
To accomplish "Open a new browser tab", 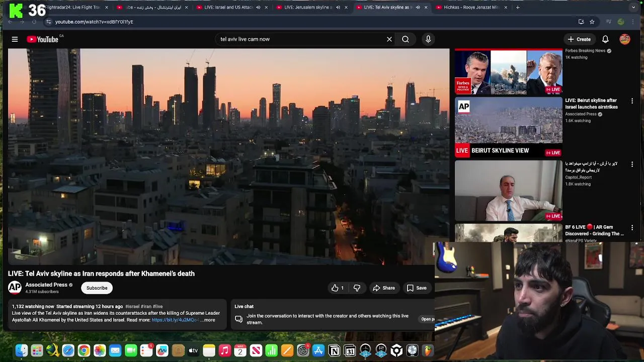I will pos(518,8).
